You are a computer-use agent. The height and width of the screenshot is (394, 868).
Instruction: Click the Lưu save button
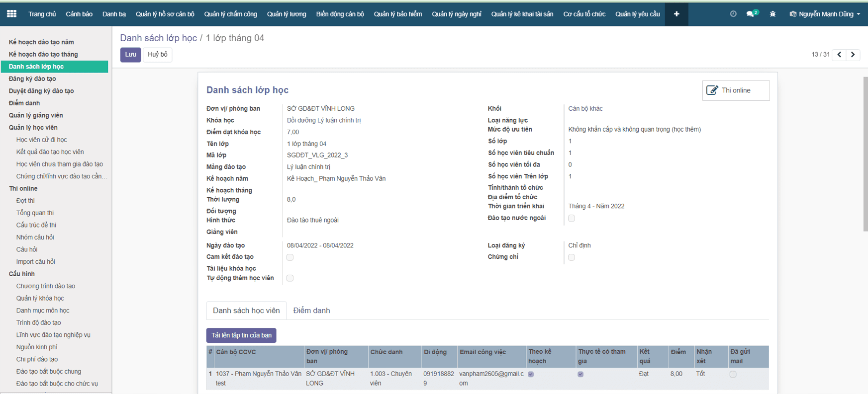click(x=130, y=55)
